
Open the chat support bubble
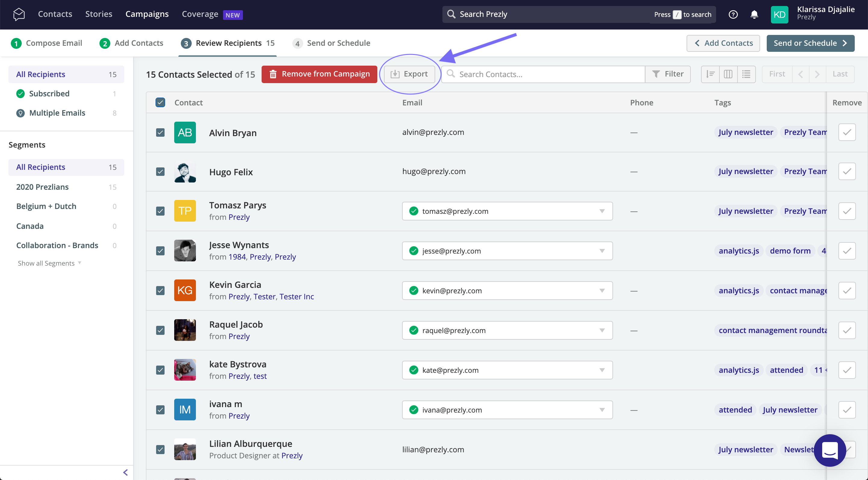pos(830,450)
